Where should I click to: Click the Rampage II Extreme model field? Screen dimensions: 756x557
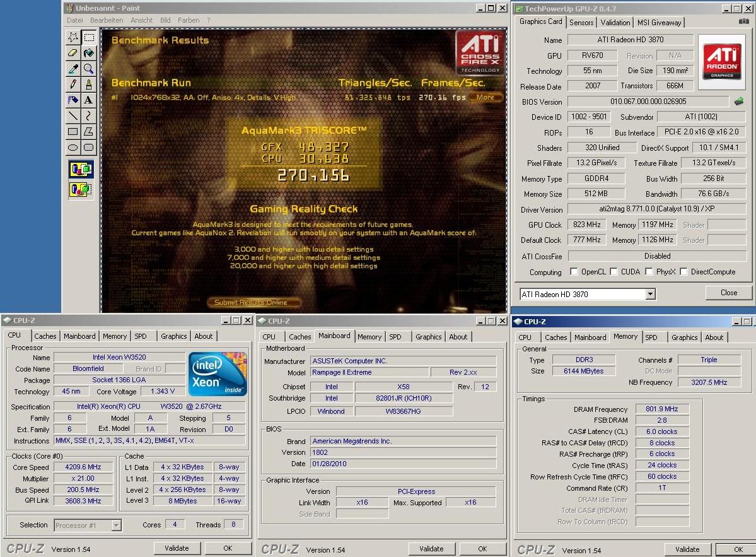point(369,372)
